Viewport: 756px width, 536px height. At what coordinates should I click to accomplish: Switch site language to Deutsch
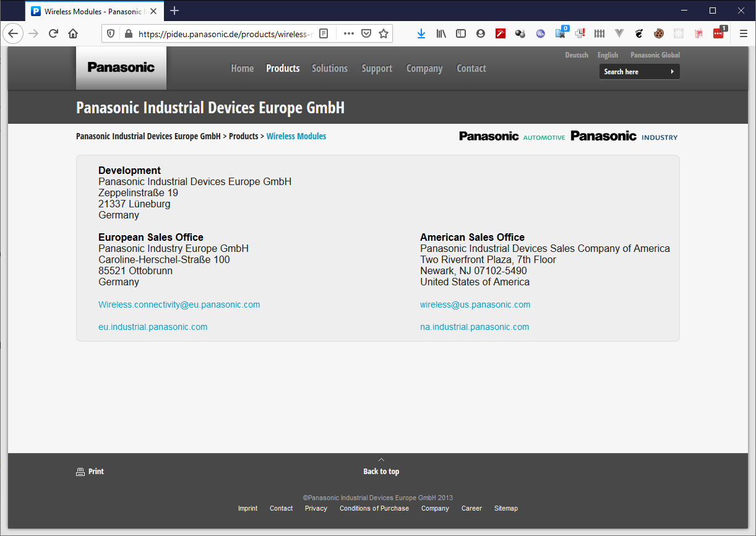click(577, 55)
